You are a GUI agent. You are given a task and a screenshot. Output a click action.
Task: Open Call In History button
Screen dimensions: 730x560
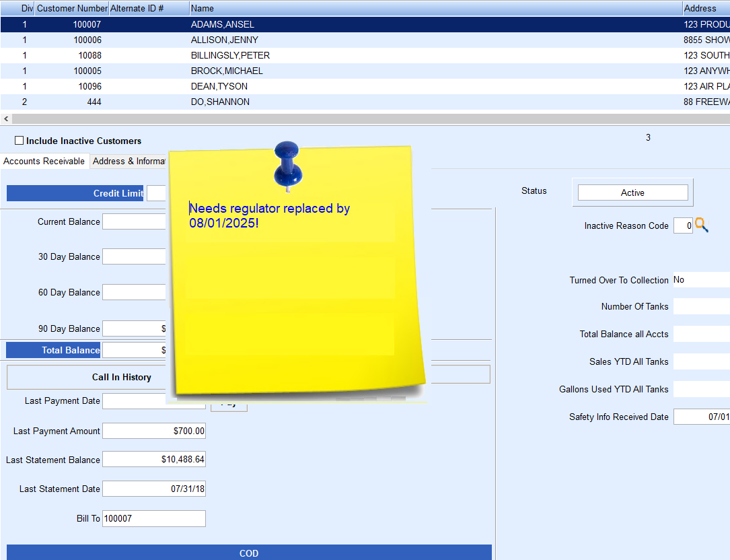point(87,377)
